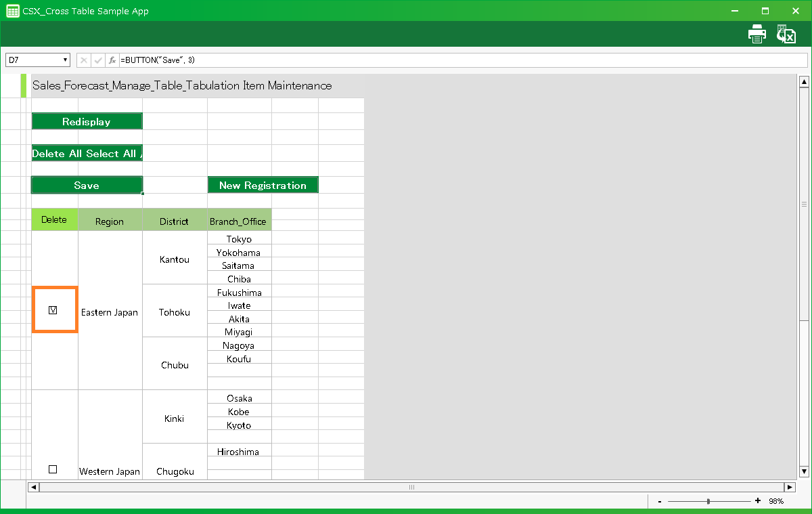Click the New Registration button
812x514 pixels.
(263, 186)
